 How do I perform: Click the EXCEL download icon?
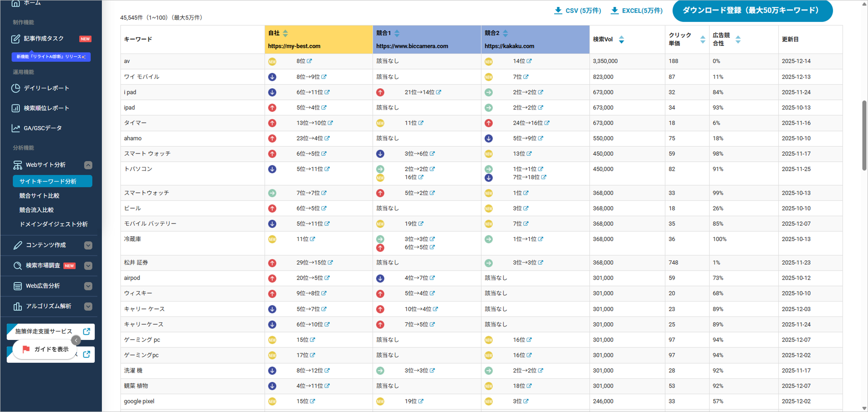pos(615,10)
